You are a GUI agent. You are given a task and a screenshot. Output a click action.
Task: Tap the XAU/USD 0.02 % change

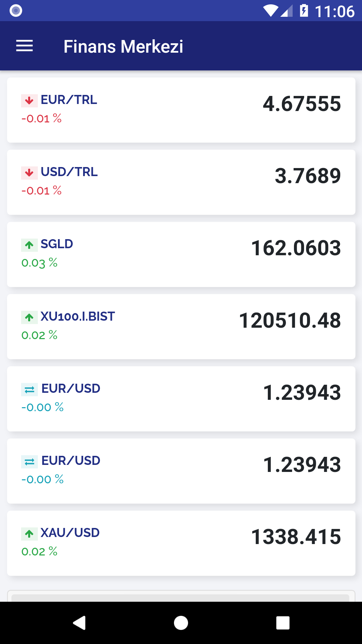click(x=40, y=551)
